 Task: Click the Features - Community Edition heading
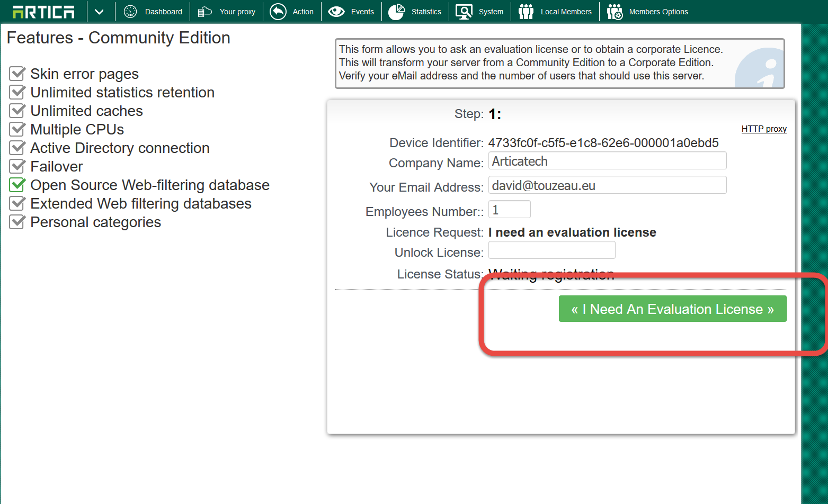click(x=118, y=38)
